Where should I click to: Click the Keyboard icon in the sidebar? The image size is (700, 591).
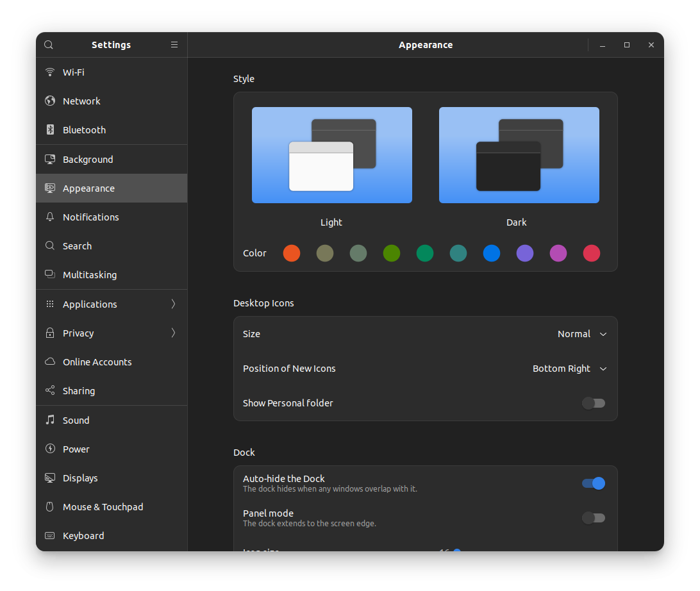click(x=50, y=535)
